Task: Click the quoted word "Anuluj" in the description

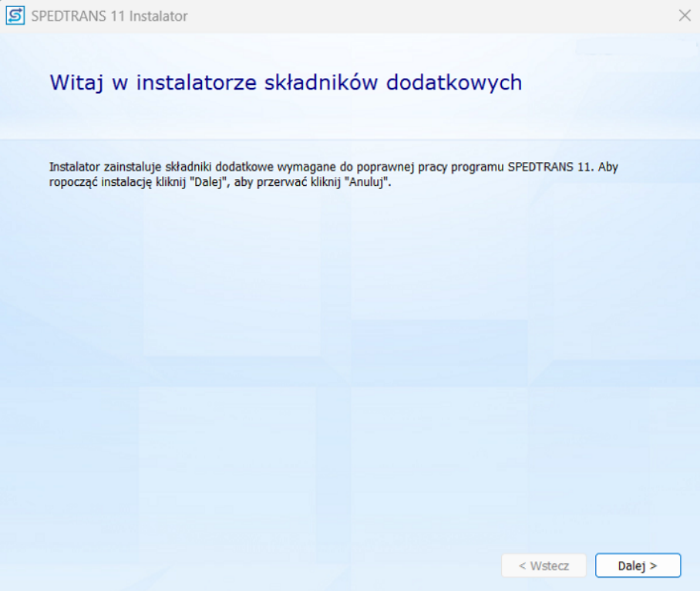Action: tap(373, 184)
